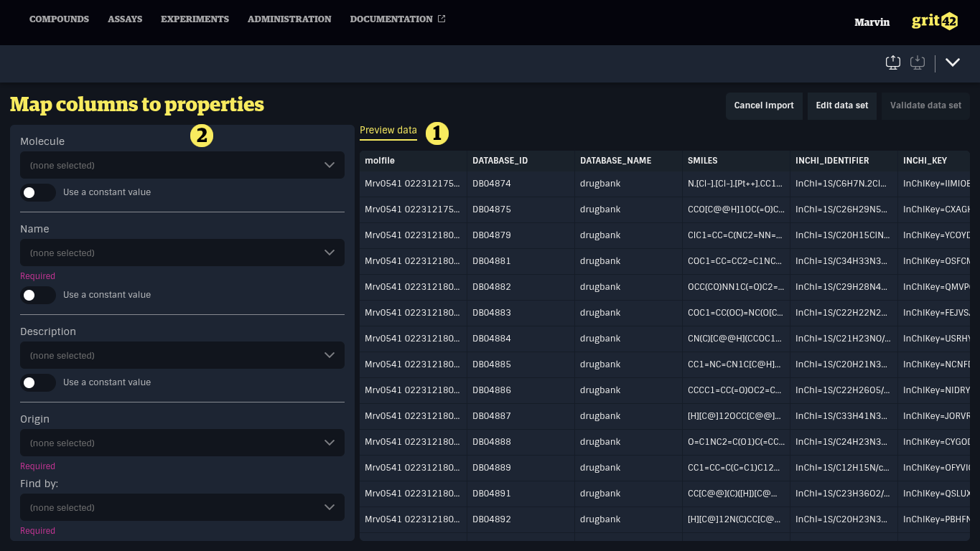Click the DB04881 cell
The height and width of the screenshot is (551, 980).
click(x=521, y=261)
